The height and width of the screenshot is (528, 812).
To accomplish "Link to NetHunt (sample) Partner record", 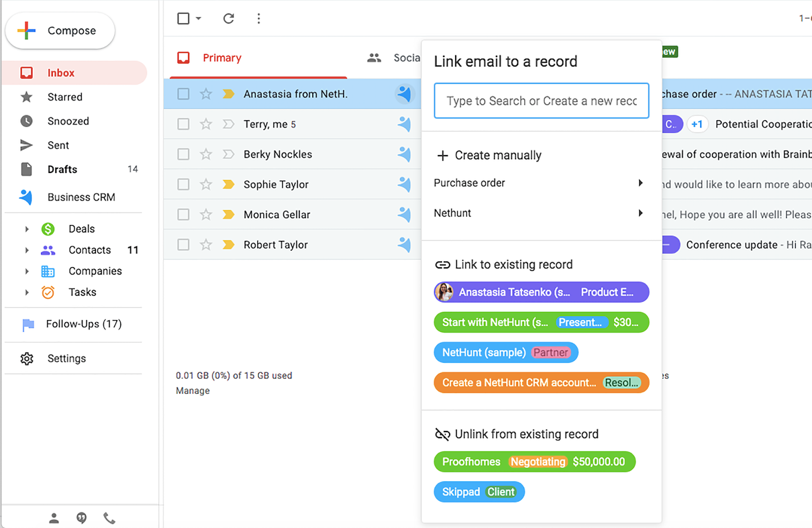I will tap(506, 353).
